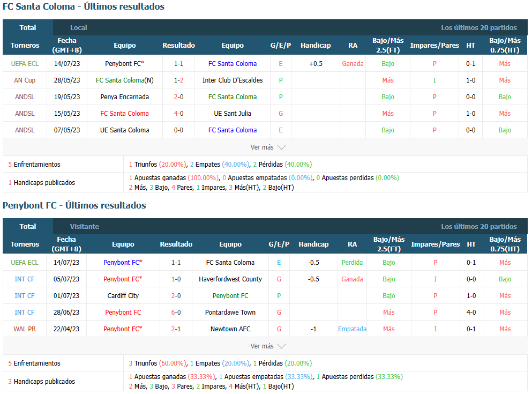Open Inter Club D'Escaldes team page
This screenshot has width=532, height=394.
click(233, 80)
